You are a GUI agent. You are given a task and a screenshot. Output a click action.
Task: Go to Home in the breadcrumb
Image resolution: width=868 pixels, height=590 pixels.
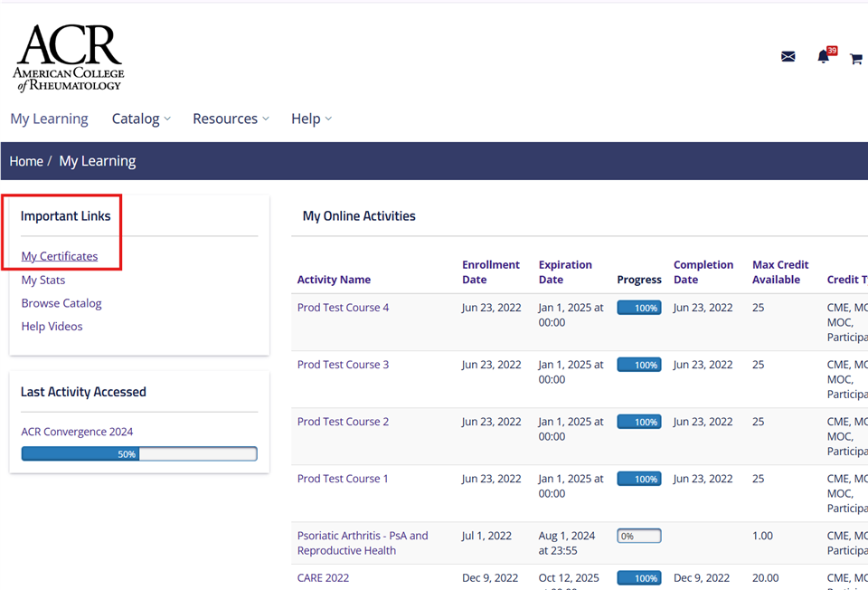click(x=26, y=161)
